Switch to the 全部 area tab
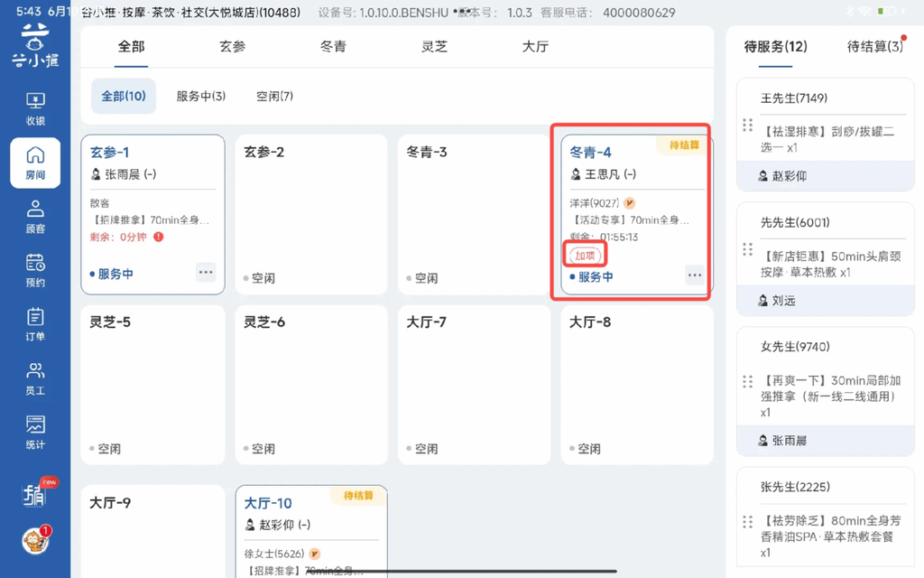Image resolution: width=924 pixels, height=578 pixels. (x=131, y=47)
